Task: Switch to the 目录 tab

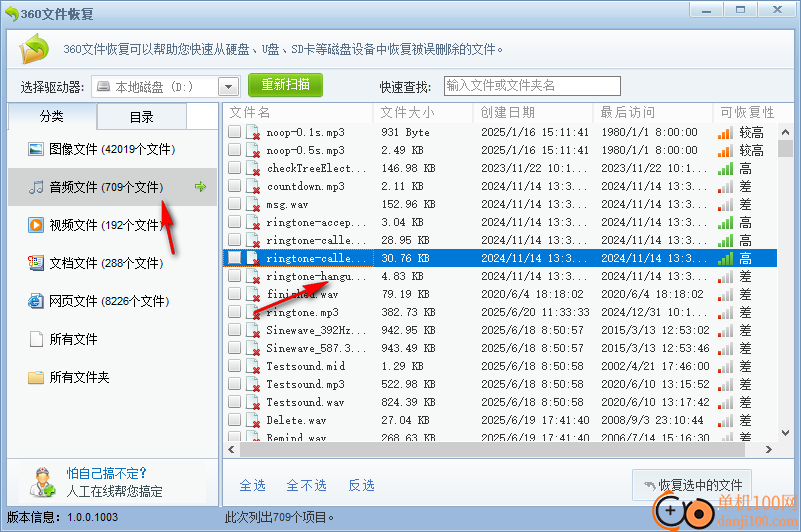Action: pos(142,117)
